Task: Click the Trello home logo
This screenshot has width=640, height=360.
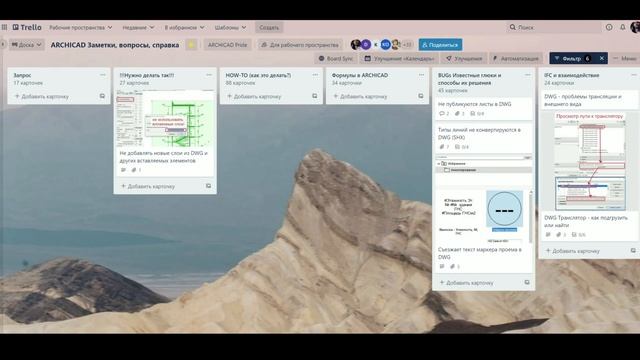Action: [27, 27]
